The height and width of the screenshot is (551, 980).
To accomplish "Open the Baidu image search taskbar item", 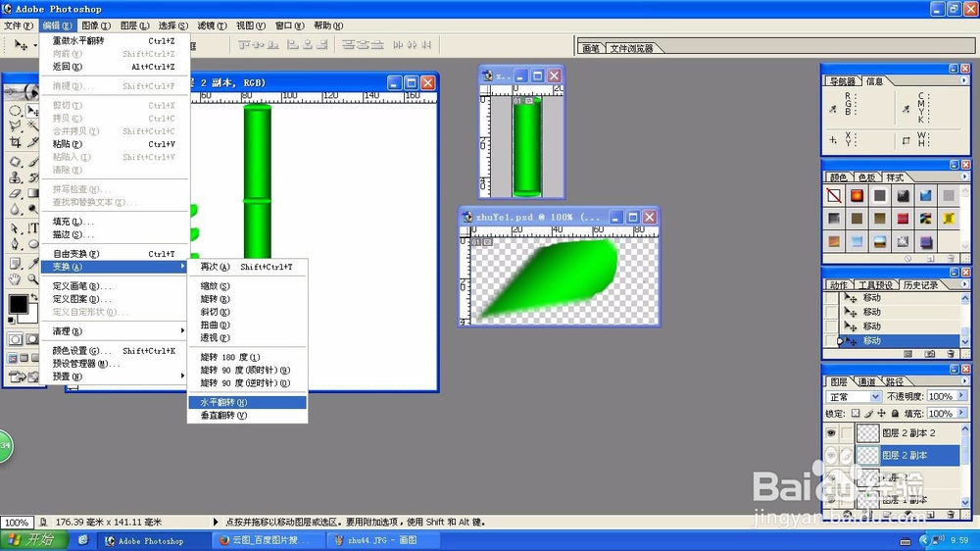I will point(269,540).
